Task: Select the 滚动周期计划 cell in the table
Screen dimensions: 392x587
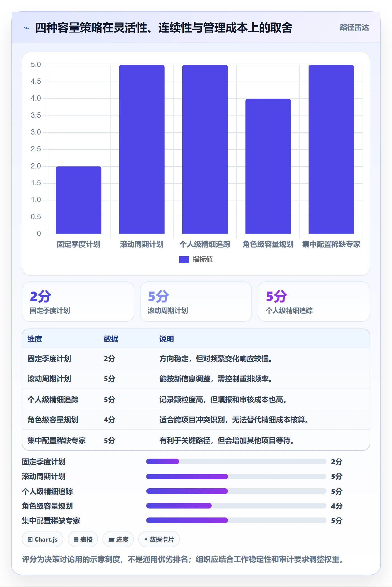Action: [49, 379]
